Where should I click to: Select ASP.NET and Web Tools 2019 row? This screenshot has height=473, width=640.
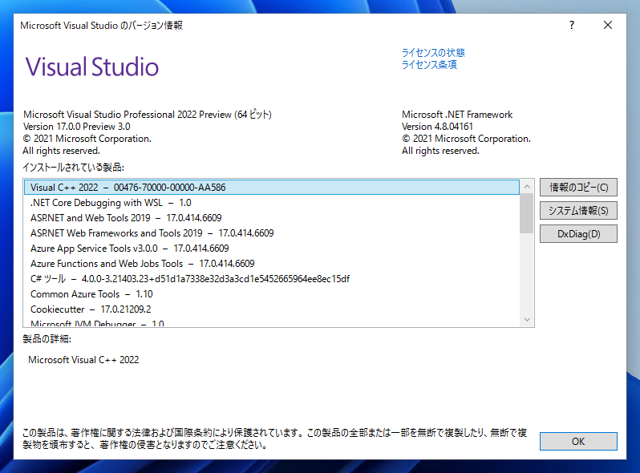click(272, 218)
